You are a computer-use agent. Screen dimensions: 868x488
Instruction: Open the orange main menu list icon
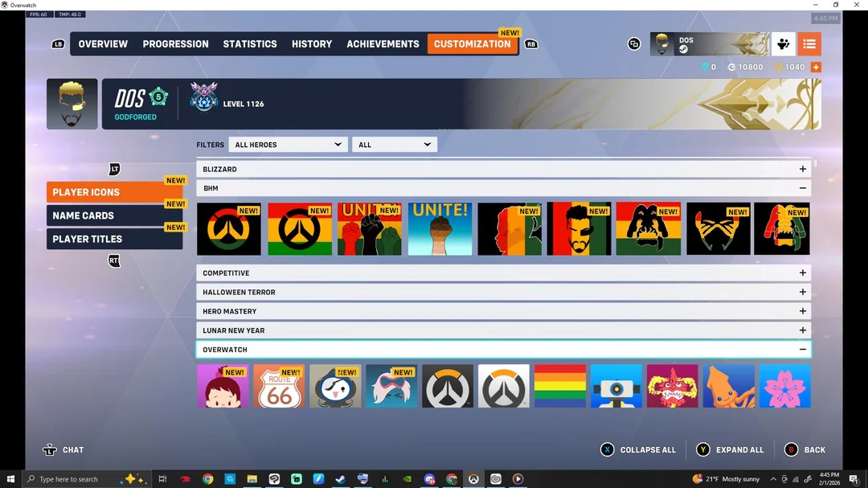tap(809, 44)
